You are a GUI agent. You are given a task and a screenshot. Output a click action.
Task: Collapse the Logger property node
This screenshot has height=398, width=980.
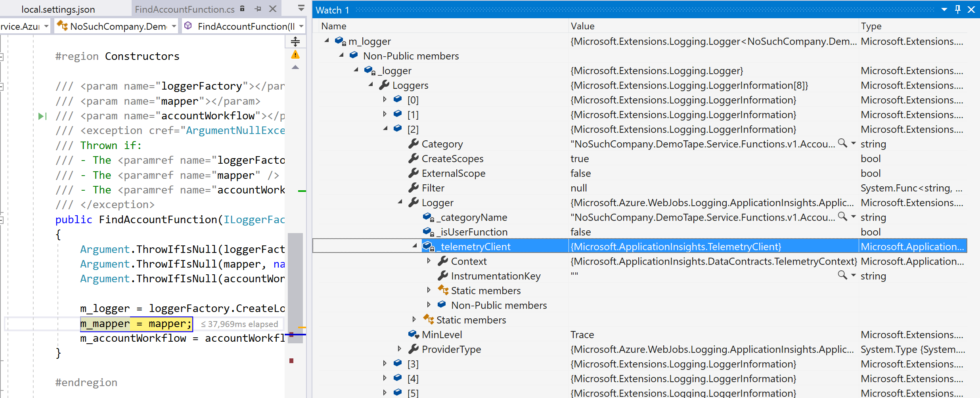pos(400,202)
